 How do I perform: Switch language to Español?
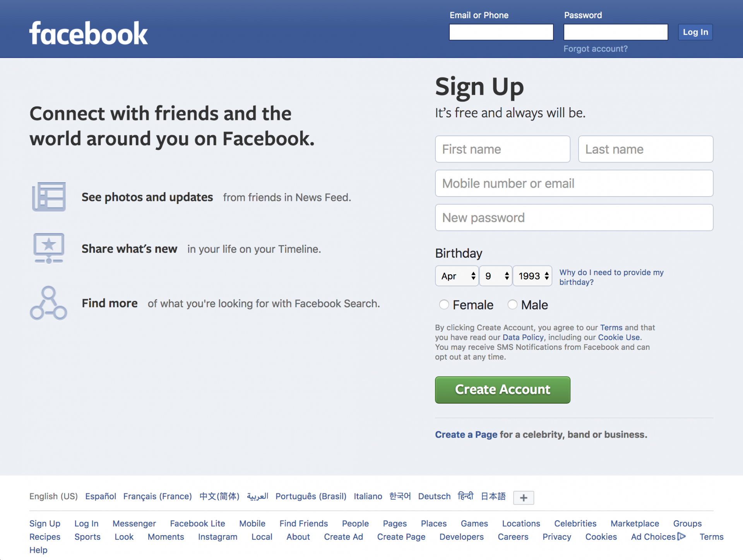101,496
